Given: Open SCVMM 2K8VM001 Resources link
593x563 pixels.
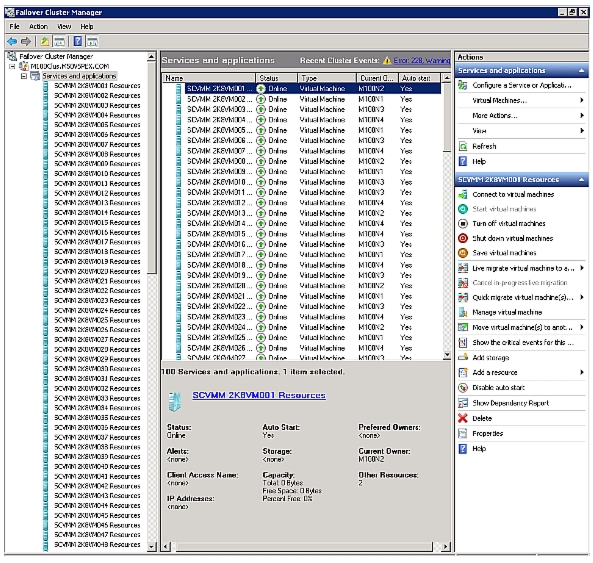Looking at the screenshot, I should (x=259, y=395).
